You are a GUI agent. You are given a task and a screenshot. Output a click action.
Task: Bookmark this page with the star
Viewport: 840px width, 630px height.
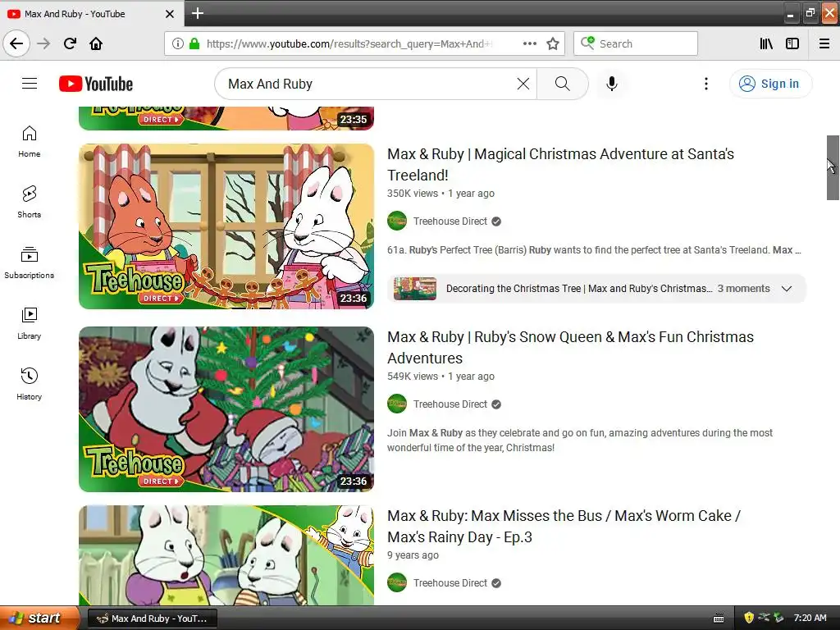pos(553,43)
